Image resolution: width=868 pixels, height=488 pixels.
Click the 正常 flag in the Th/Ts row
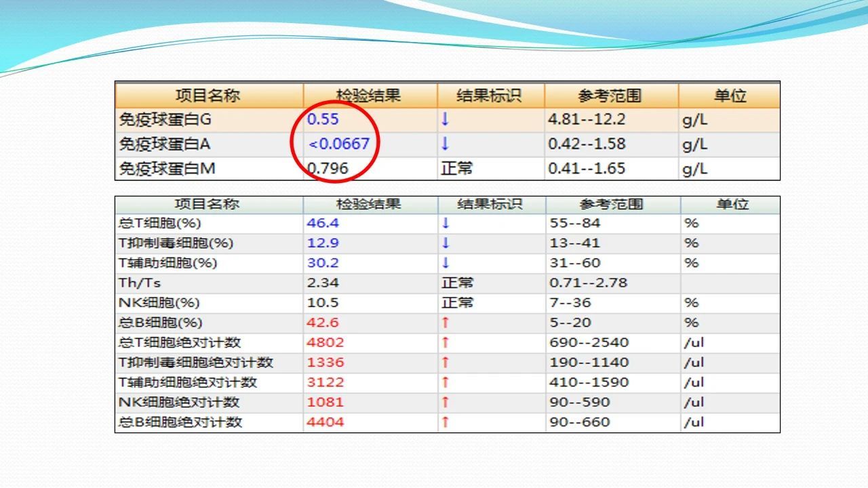[x=458, y=283]
